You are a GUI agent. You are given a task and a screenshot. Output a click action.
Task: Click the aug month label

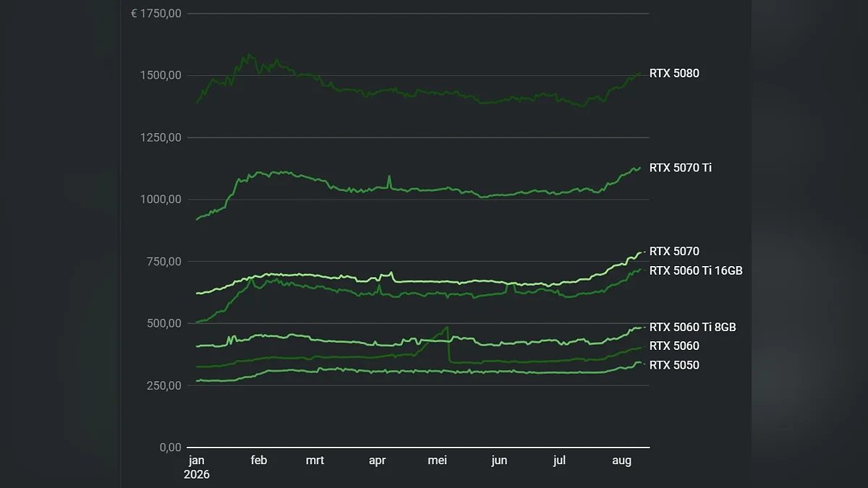[x=621, y=461]
